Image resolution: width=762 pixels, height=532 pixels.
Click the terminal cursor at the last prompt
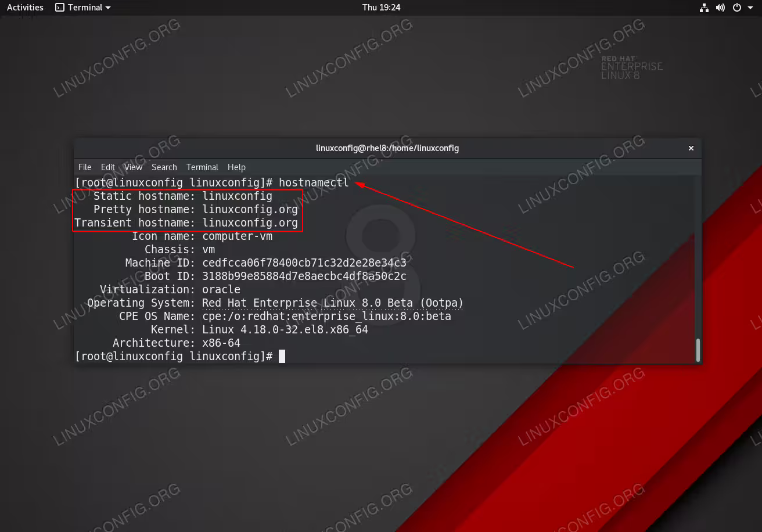click(x=282, y=356)
